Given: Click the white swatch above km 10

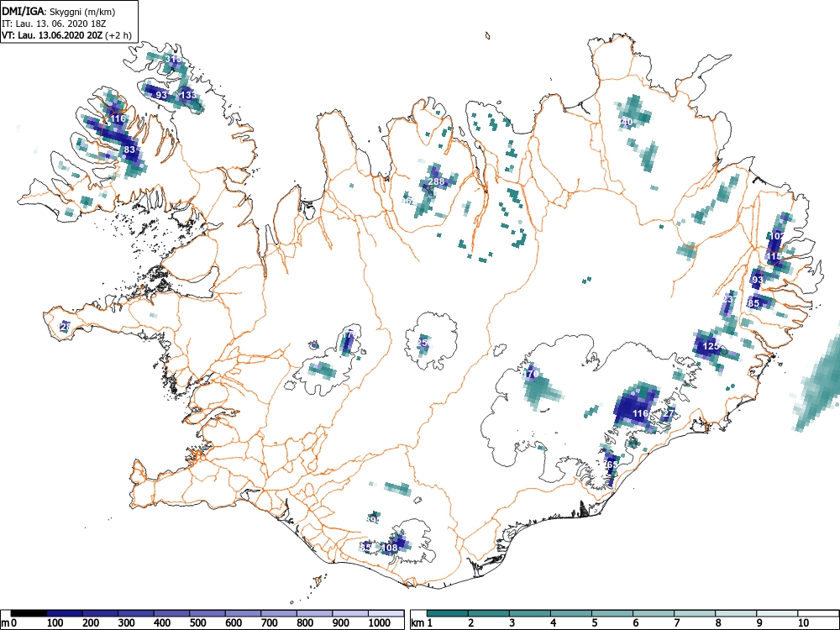Looking at the screenshot, I should (818, 613).
